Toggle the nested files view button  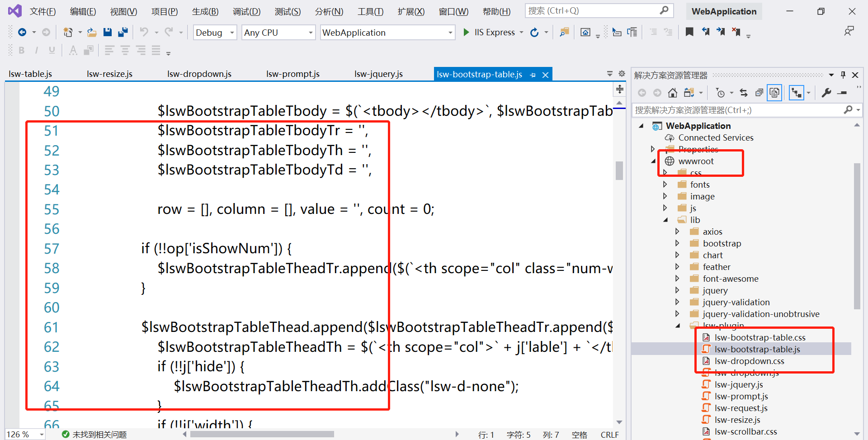point(796,93)
